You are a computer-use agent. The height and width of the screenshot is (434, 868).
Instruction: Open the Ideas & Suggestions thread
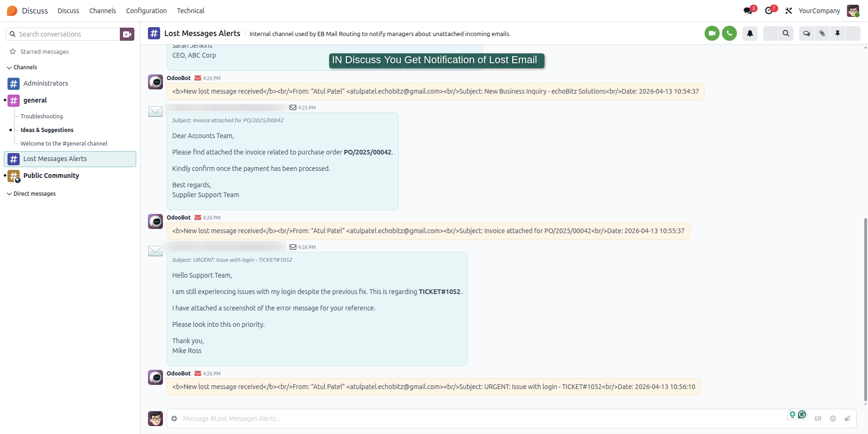click(47, 130)
